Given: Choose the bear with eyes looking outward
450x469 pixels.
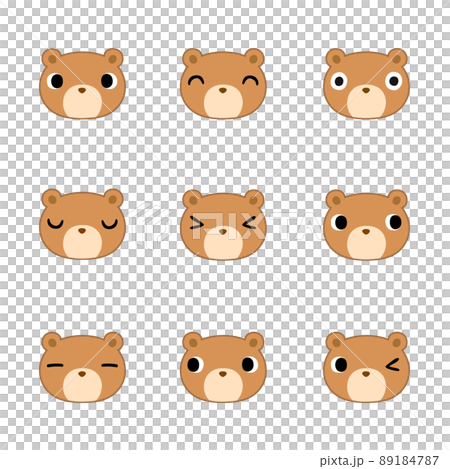Looking at the screenshot, I should [x=366, y=225].
